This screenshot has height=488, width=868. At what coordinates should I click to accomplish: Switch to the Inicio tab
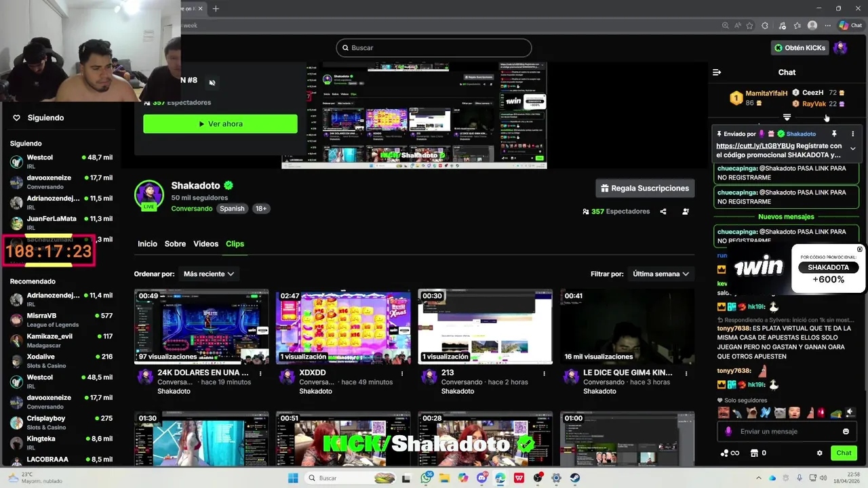click(147, 244)
